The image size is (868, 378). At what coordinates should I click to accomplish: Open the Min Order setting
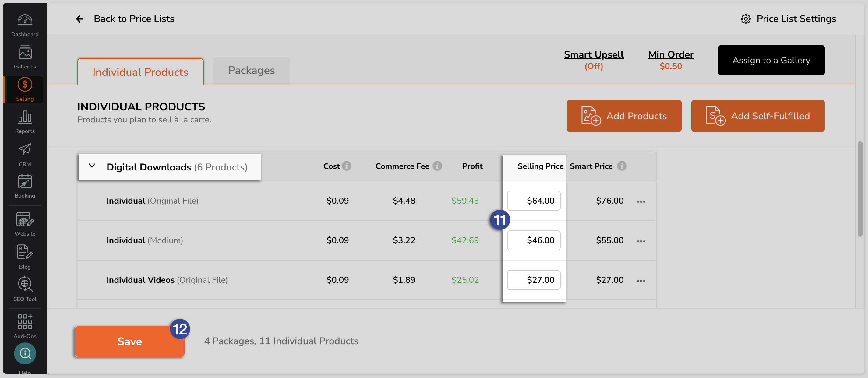tap(671, 60)
